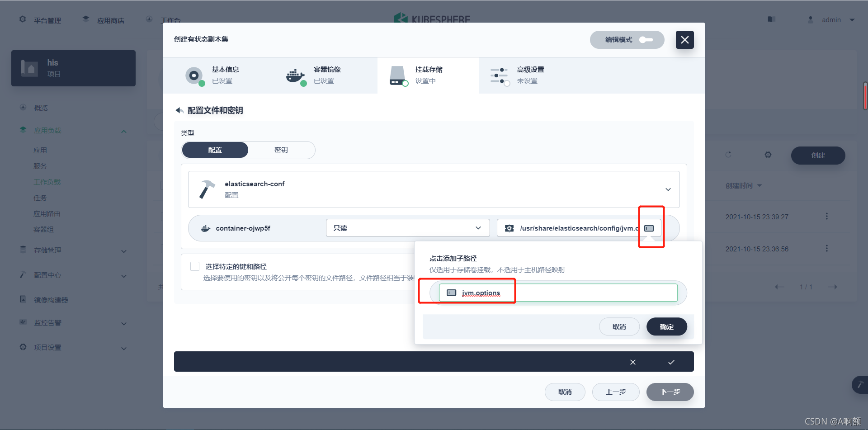Click the dialog's bottom 取消 button
The image size is (868, 430).
(x=565, y=392)
